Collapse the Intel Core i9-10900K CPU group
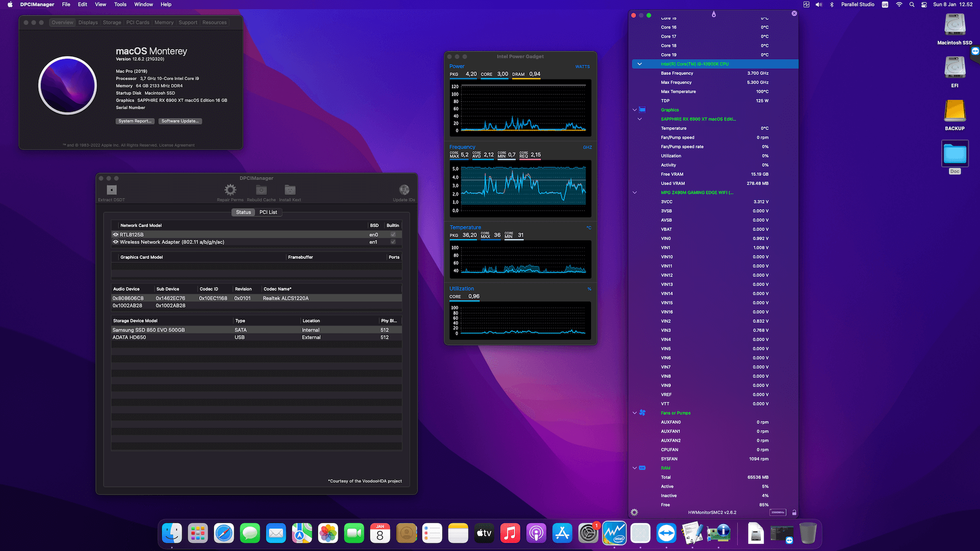The image size is (980, 551). tap(640, 64)
